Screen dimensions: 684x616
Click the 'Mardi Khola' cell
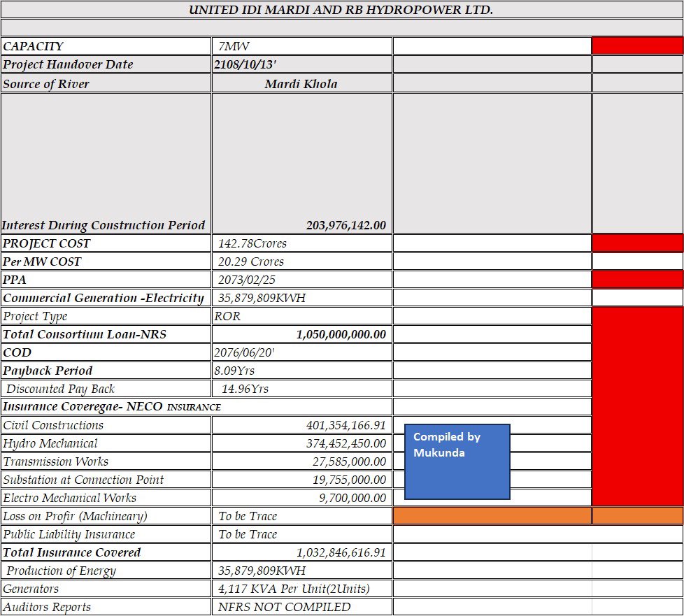pos(302,83)
